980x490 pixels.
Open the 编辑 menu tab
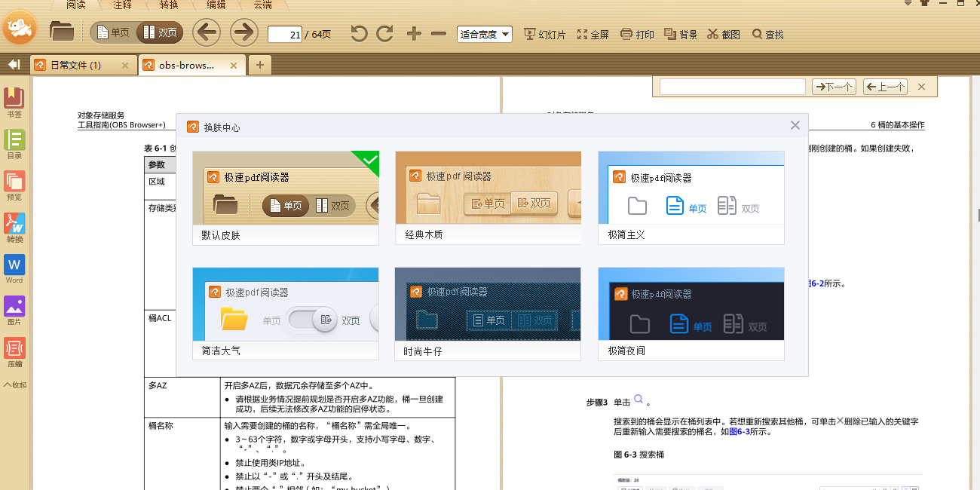[216, 5]
